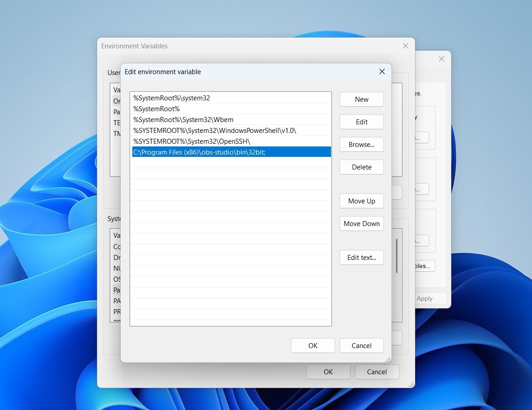Select the %SystemRoot%\System32\Wbem entry
Viewport: 532px width, 410px height.
click(x=231, y=120)
